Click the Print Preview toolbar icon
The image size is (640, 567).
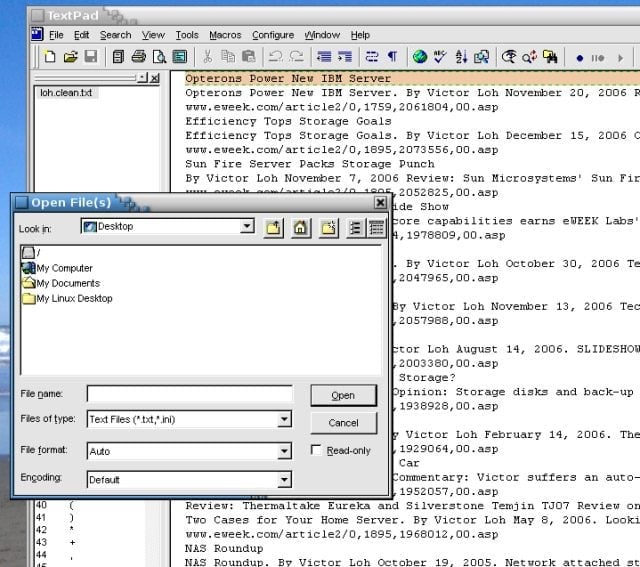(159, 56)
